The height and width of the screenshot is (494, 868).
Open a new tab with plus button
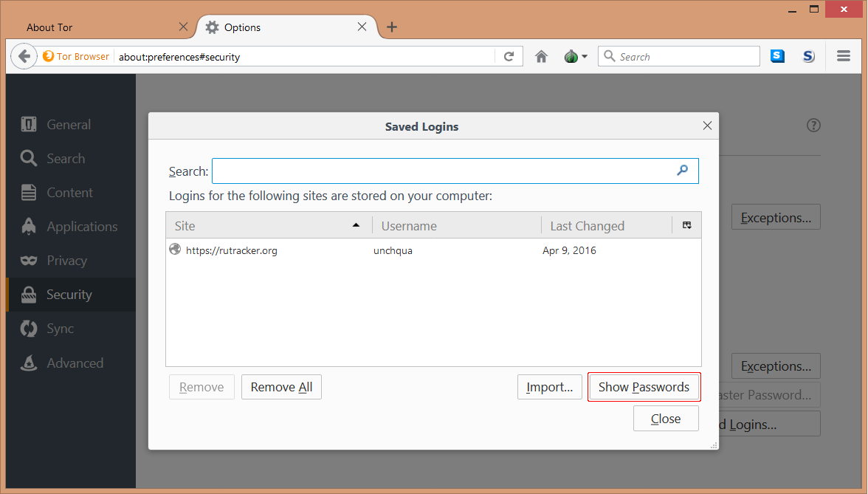point(392,27)
